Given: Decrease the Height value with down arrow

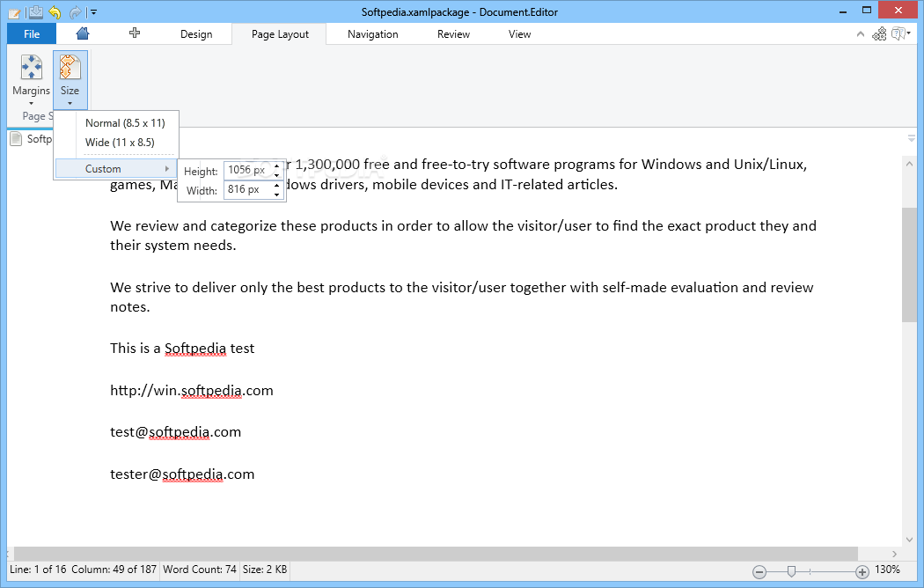Looking at the screenshot, I should coord(277,175).
